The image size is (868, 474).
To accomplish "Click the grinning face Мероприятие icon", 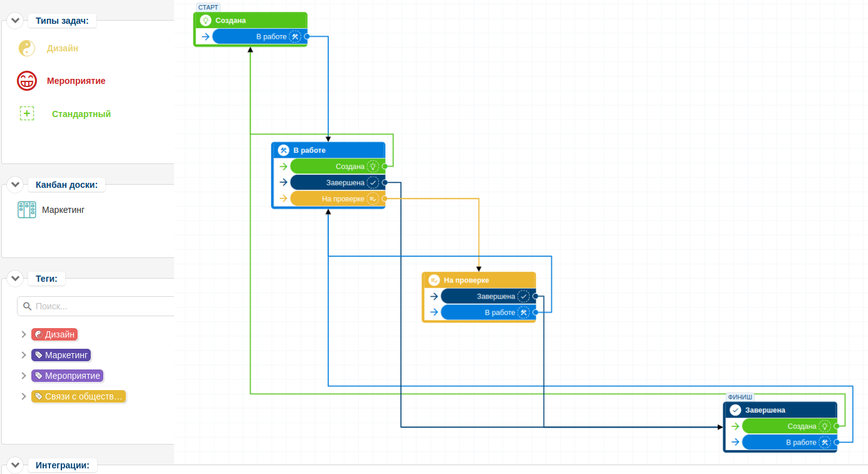I will [x=26, y=81].
